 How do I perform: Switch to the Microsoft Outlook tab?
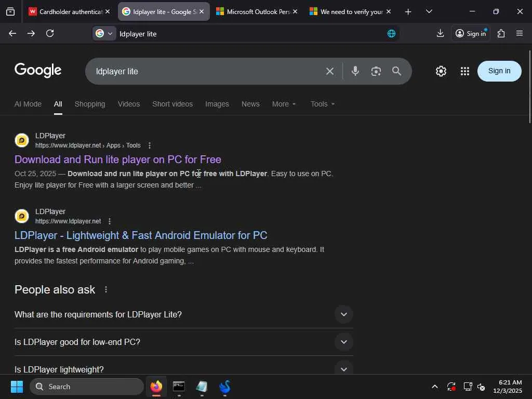pos(257,11)
